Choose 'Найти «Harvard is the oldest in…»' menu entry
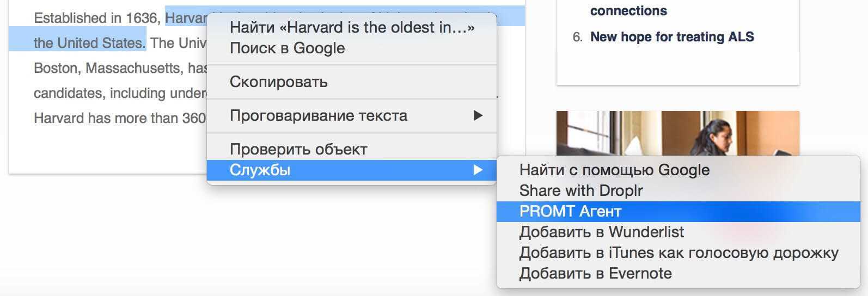Viewport: 868px width, 296px height. click(352, 27)
